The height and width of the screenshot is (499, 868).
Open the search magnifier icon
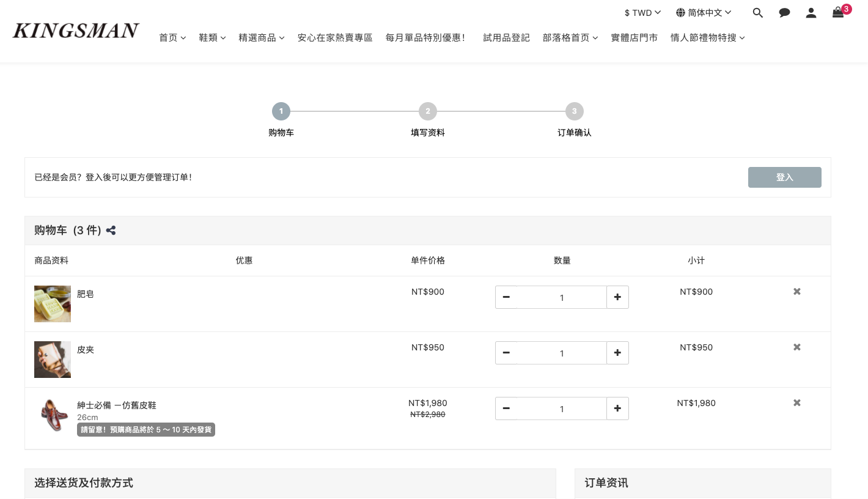pyautogui.click(x=758, y=13)
